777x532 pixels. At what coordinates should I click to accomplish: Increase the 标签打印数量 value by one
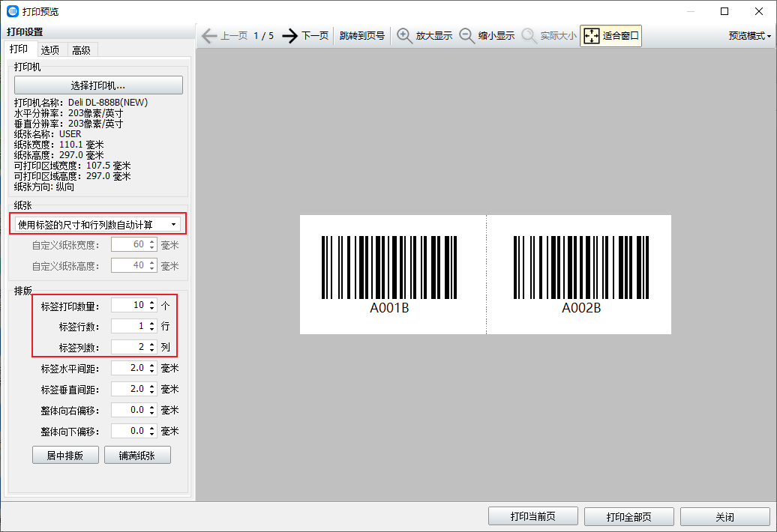point(152,302)
